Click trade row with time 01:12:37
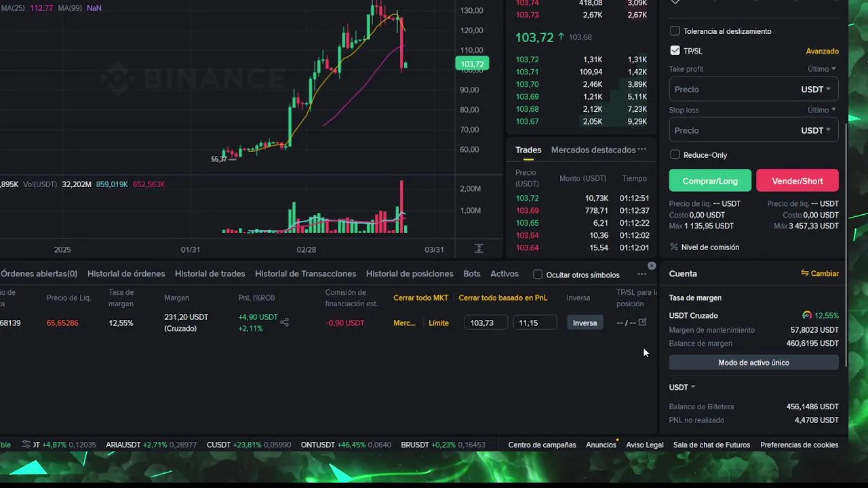This screenshot has height=488, width=868. click(x=583, y=211)
